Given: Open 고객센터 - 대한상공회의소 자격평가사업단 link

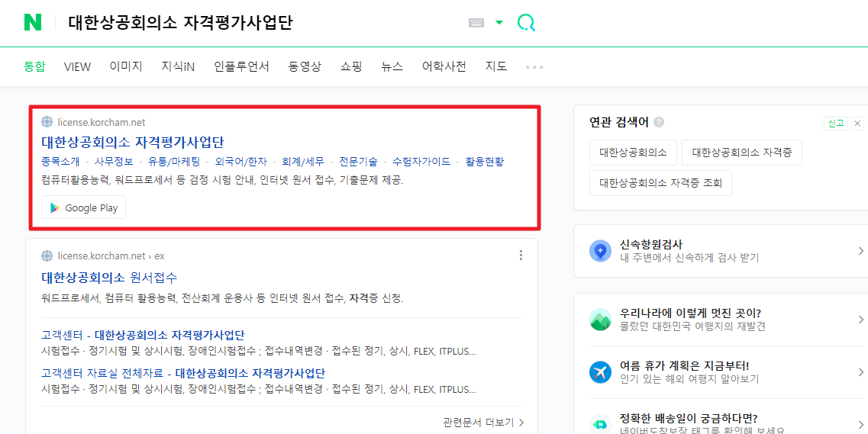Looking at the screenshot, I should pyautogui.click(x=143, y=335).
